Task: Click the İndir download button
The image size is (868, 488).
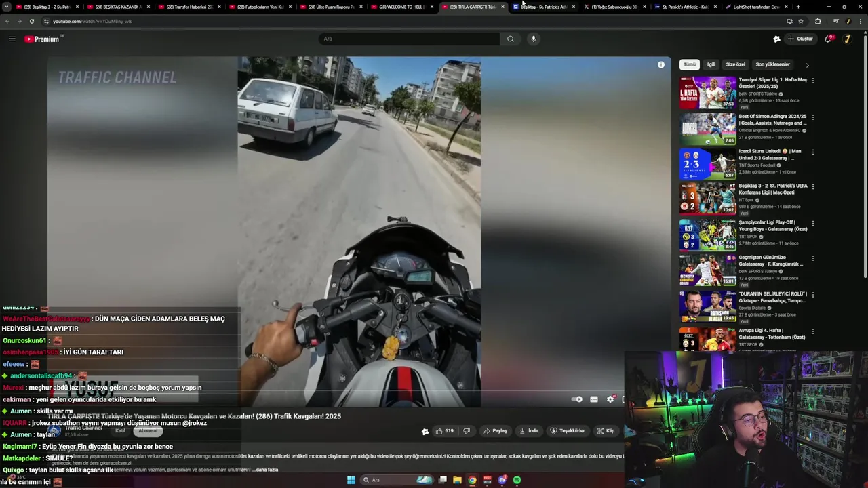Action: pyautogui.click(x=529, y=431)
